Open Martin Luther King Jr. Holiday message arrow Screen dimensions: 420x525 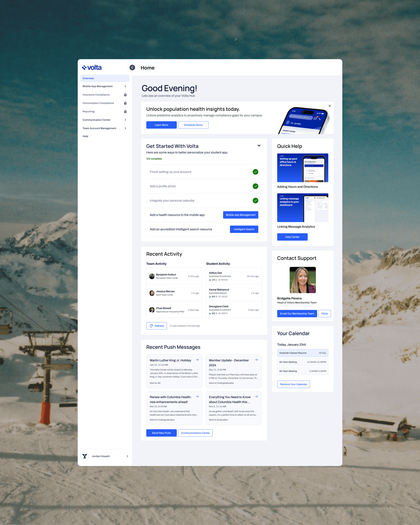click(197, 360)
